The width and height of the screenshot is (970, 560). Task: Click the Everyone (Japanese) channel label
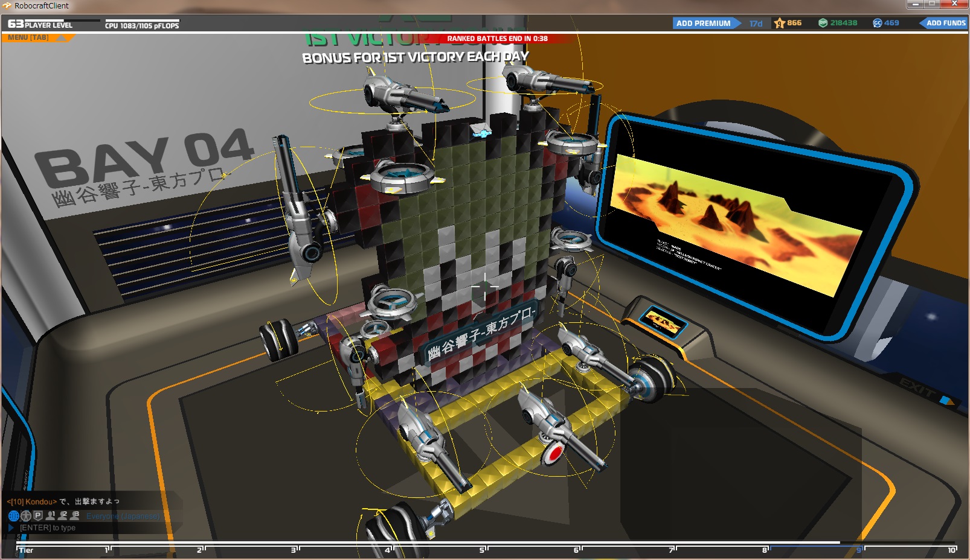[123, 516]
